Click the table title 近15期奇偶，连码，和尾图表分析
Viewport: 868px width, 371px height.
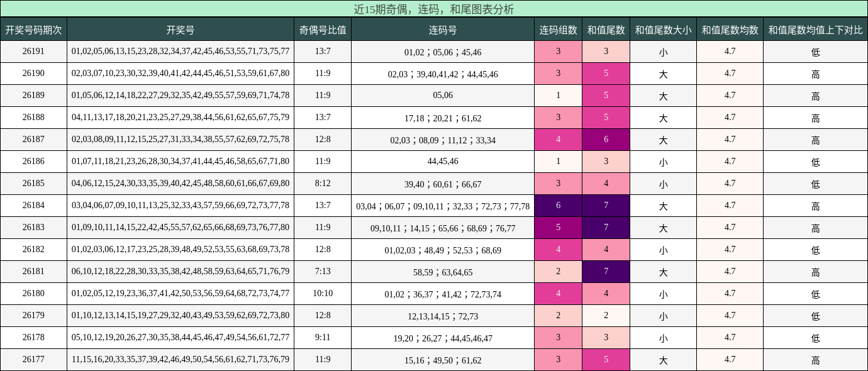pos(434,9)
